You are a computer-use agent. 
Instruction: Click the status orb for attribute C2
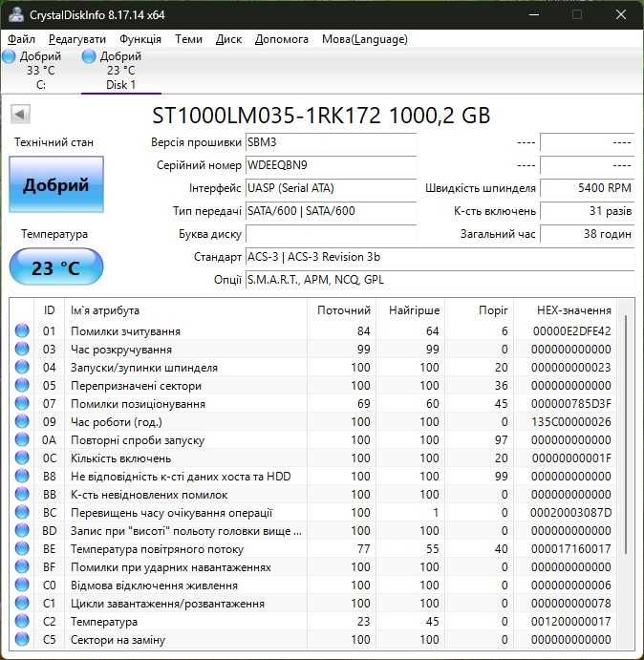22,621
